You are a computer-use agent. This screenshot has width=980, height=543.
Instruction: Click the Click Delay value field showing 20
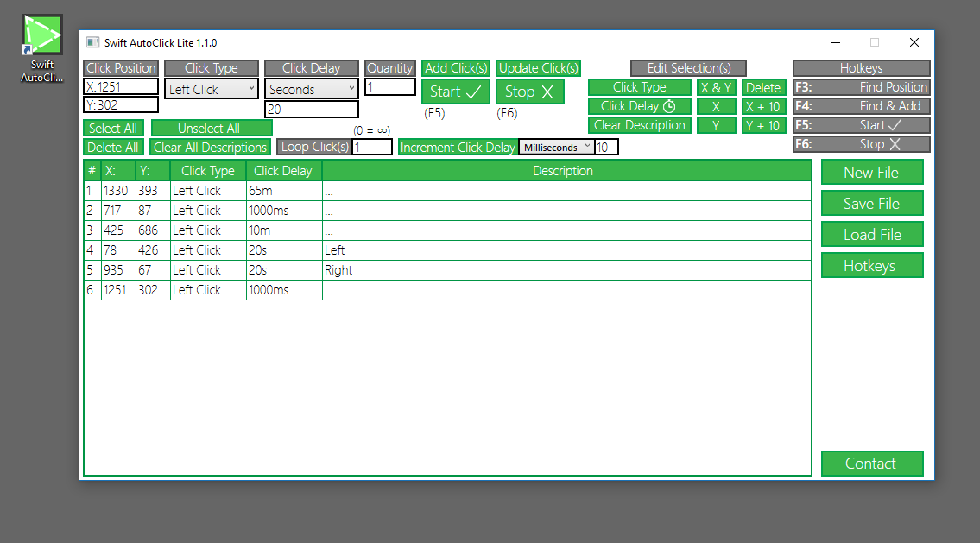(x=311, y=110)
